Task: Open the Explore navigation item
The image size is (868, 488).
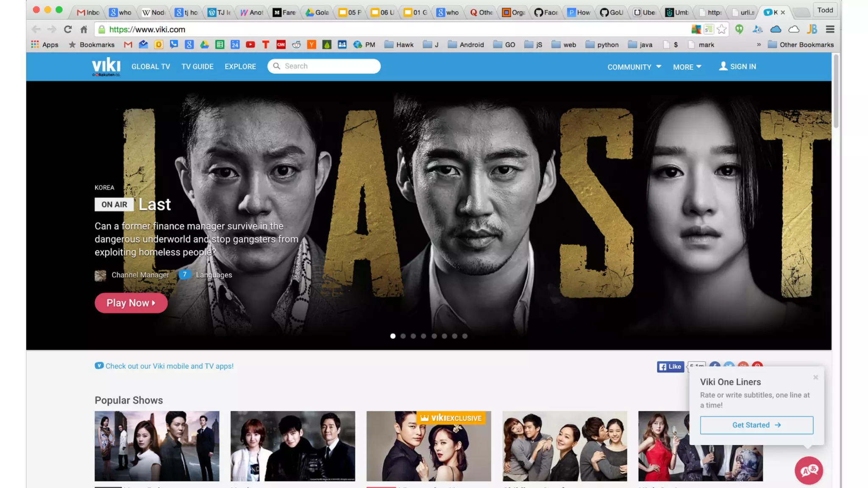Action: [x=240, y=67]
